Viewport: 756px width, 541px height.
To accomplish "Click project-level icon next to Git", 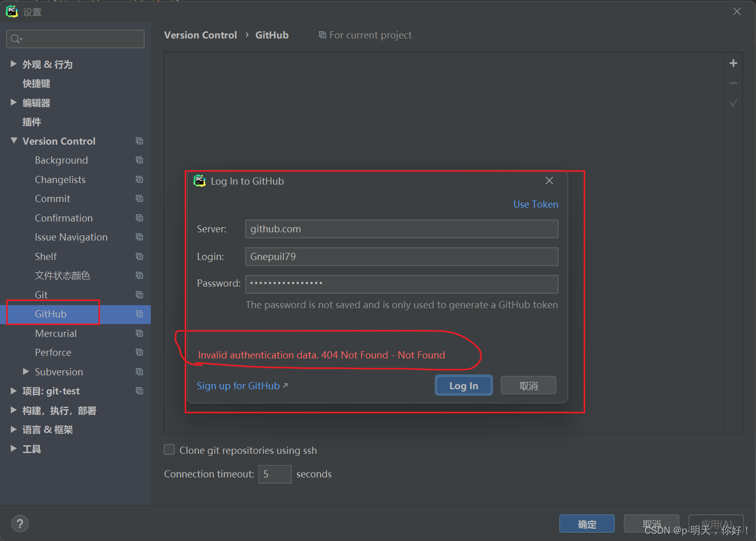I will coord(139,295).
